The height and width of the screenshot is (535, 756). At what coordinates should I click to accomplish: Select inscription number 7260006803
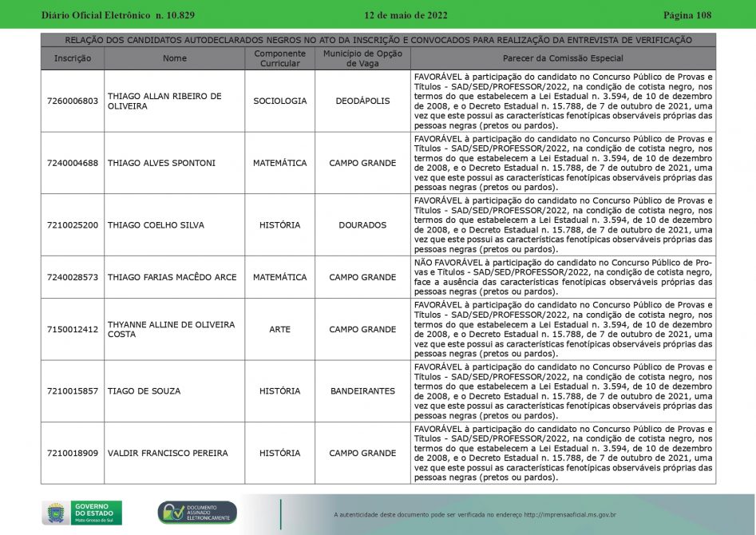pyautogui.click(x=73, y=101)
